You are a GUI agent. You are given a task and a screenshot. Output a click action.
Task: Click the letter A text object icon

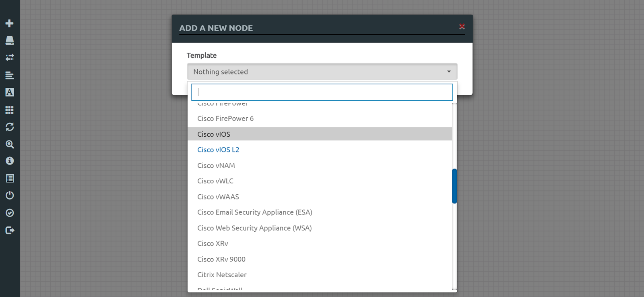(x=10, y=92)
